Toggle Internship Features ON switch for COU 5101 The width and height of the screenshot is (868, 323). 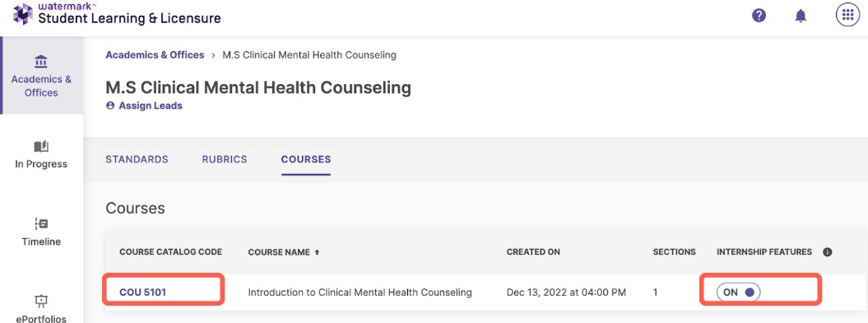point(739,292)
